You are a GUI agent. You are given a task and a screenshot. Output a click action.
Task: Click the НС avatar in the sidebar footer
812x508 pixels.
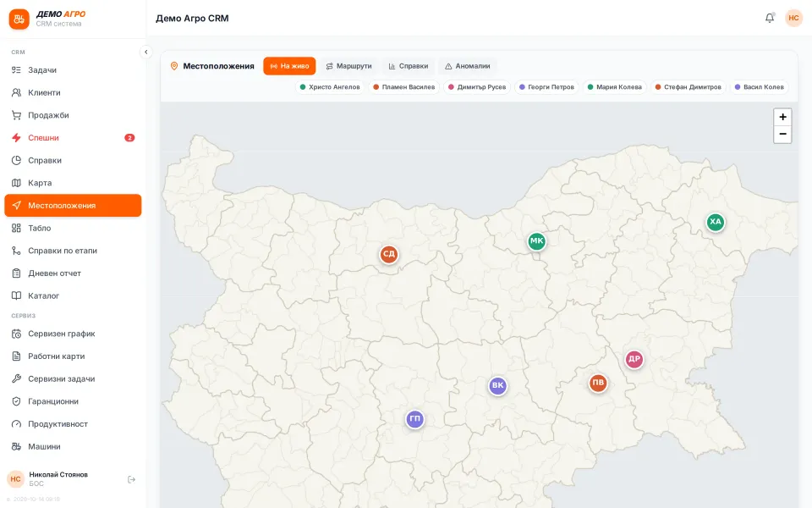pos(15,479)
